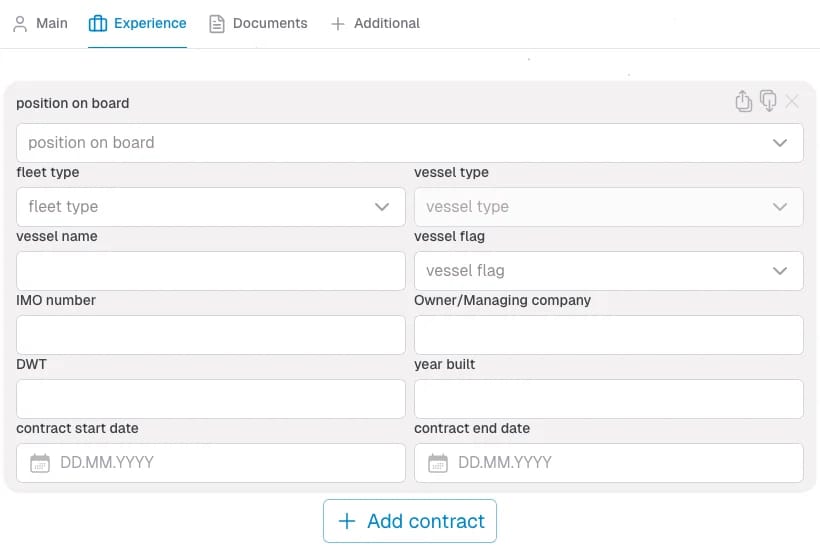Focus the year built input
820x555 pixels.
[x=608, y=399]
